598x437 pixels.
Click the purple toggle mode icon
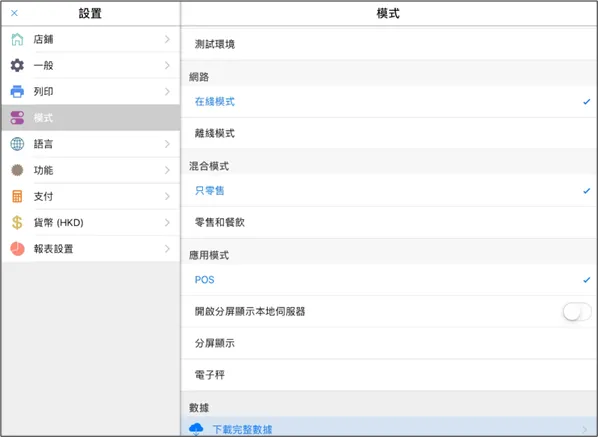click(x=17, y=118)
